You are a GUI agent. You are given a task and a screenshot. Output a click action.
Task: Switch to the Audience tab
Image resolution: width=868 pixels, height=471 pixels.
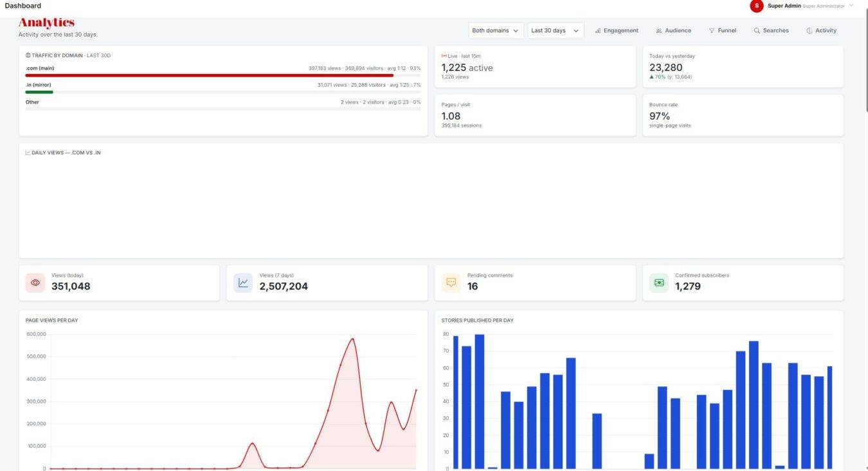(x=673, y=30)
